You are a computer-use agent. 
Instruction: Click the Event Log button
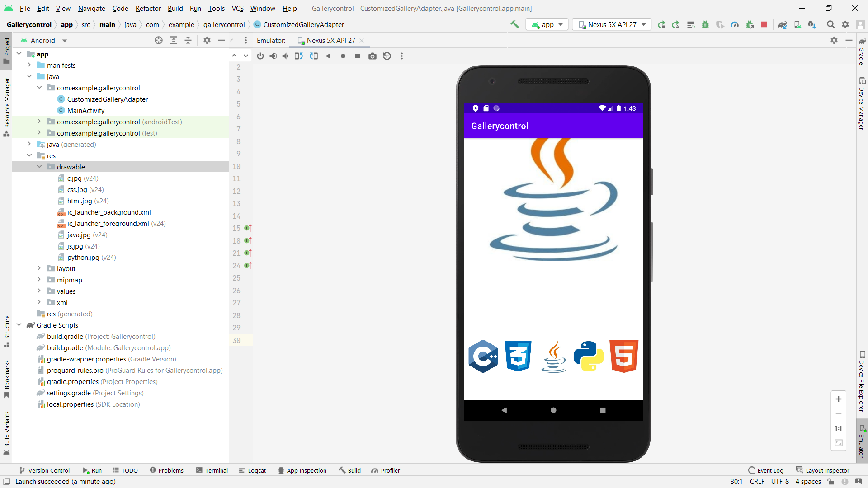pos(766,470)
